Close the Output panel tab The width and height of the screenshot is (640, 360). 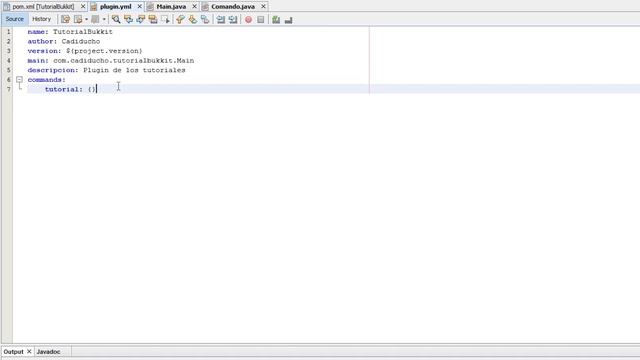click(29, 351)
